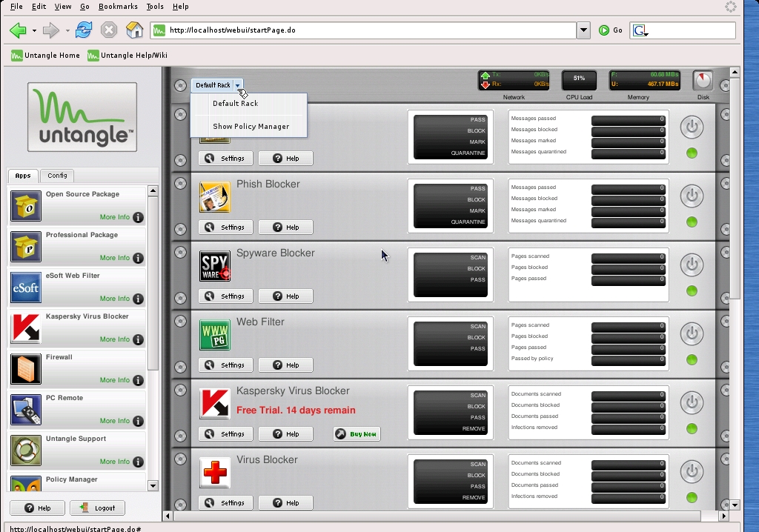Switch to the Apps tab
Viewport: 759px width, 532px height.
[x=23, y=176]
